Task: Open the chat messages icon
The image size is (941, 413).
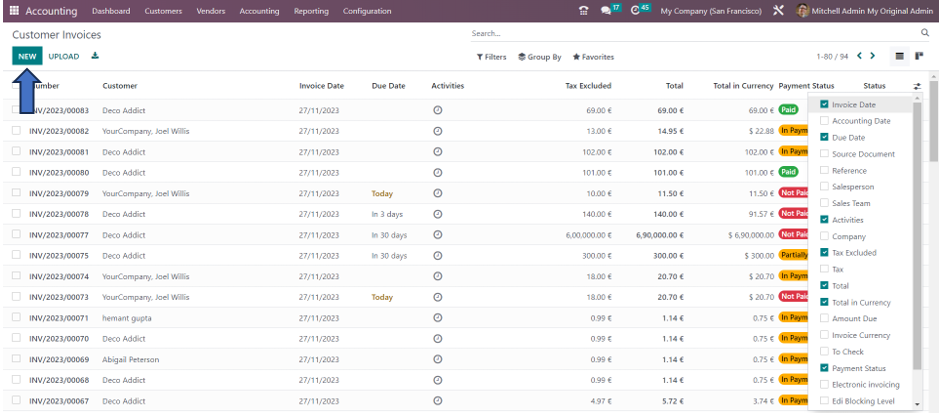Action: click(x=606, y=11)
